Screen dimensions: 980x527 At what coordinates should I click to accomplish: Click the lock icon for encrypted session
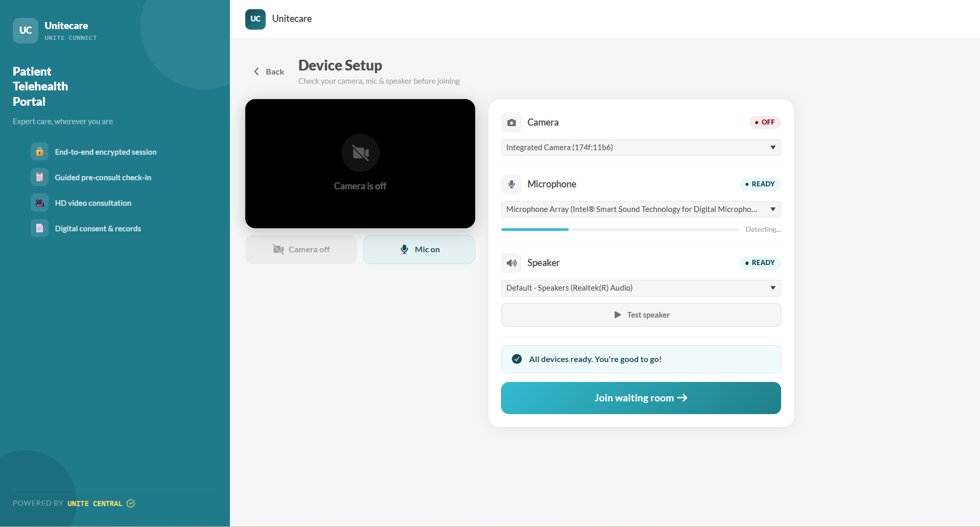39,152
